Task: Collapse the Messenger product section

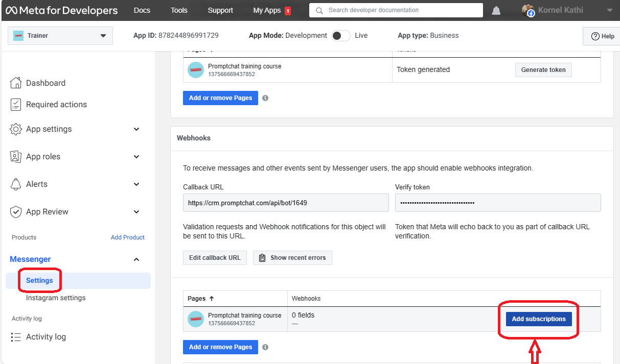Action: [136, 259]
